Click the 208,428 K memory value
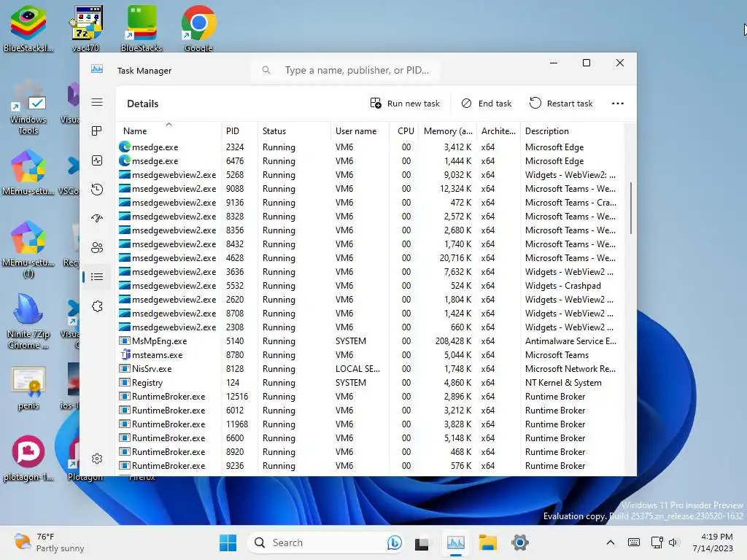Image resolution: width=747 pixels, height=560 pixels. 453,341
